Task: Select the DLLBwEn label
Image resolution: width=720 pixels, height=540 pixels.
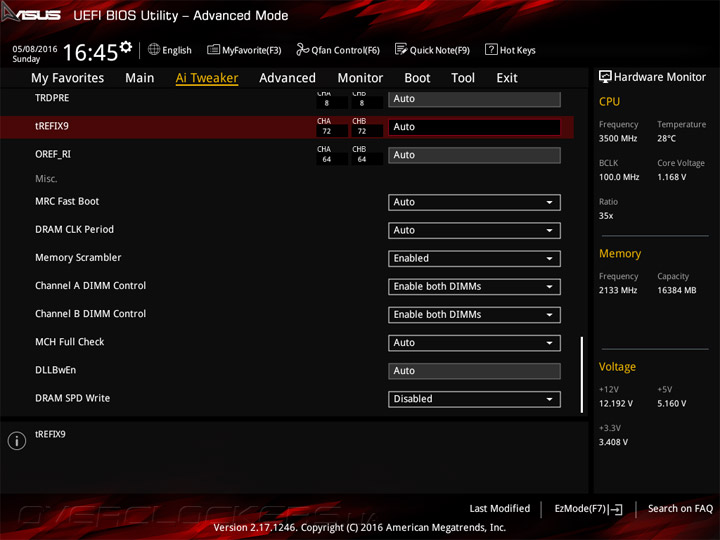Action: coord(56,370)
